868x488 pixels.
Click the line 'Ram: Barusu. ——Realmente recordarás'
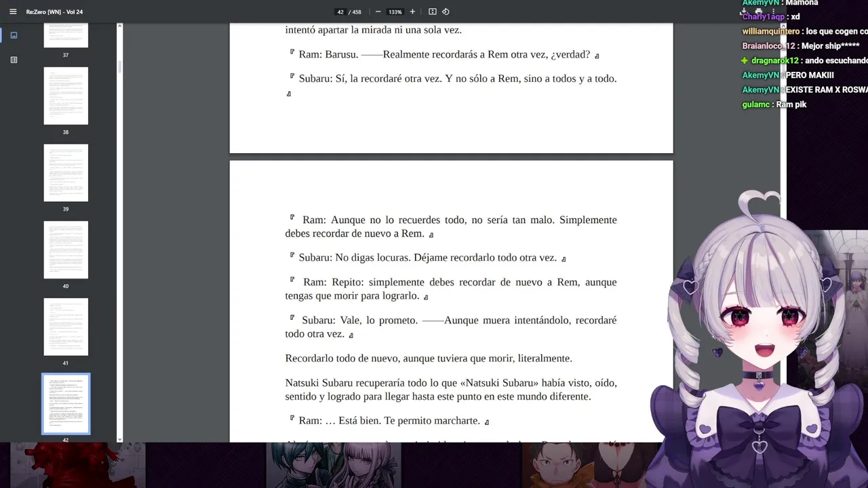(444, 54)
